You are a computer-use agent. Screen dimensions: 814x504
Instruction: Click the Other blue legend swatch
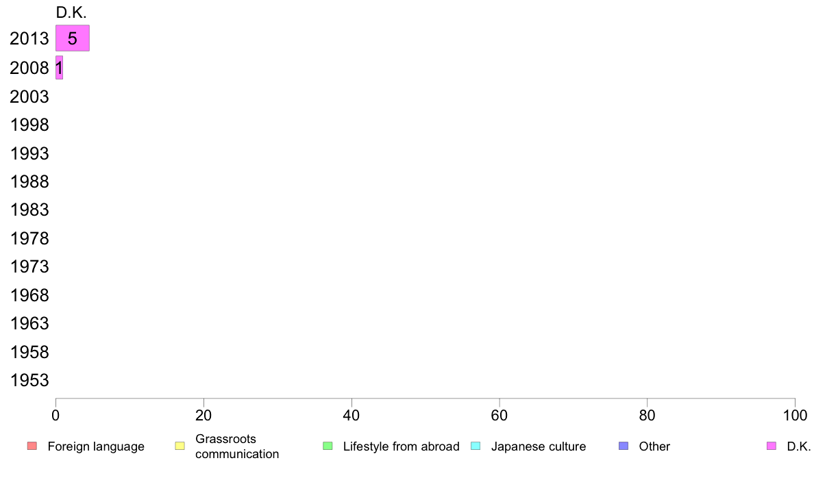click(624, 446)
